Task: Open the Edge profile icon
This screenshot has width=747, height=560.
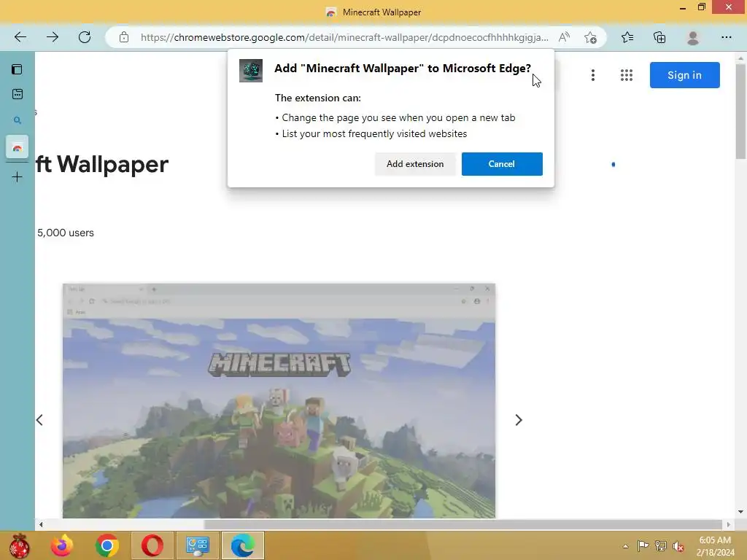Action: pos(693,37)
